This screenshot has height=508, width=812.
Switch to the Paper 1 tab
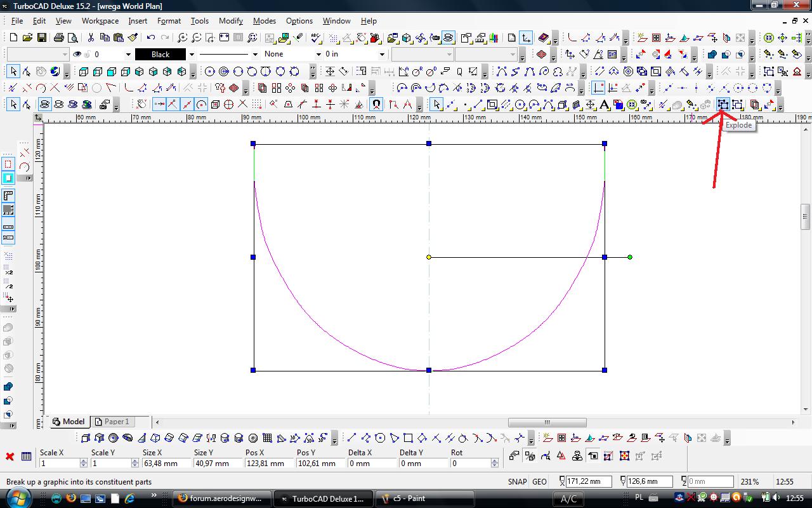(112, 422)
